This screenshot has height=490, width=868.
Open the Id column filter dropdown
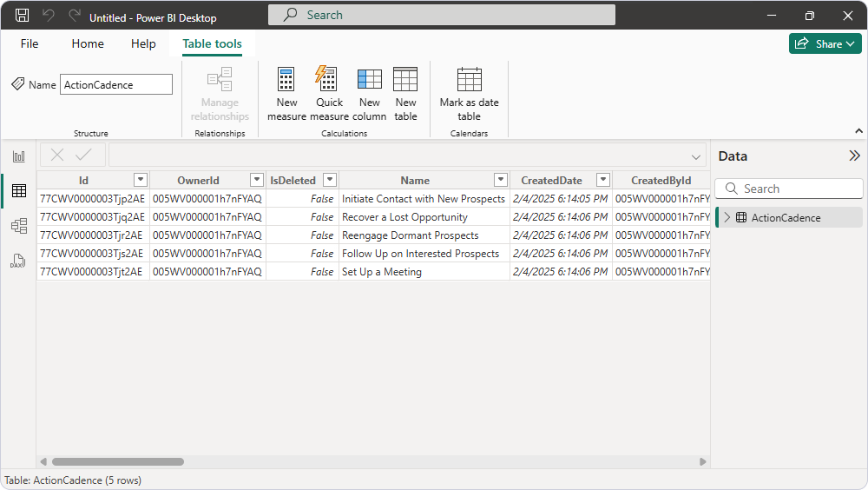point(141,180)
